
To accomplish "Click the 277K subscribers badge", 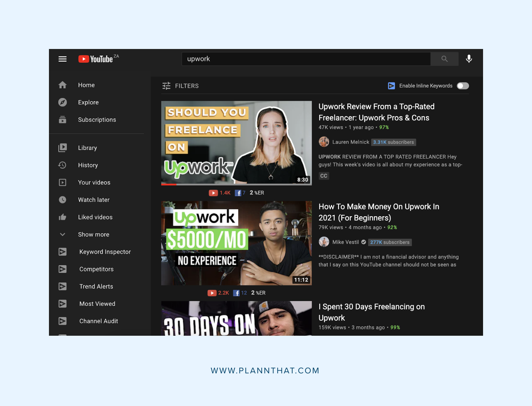I will point(390,242).
